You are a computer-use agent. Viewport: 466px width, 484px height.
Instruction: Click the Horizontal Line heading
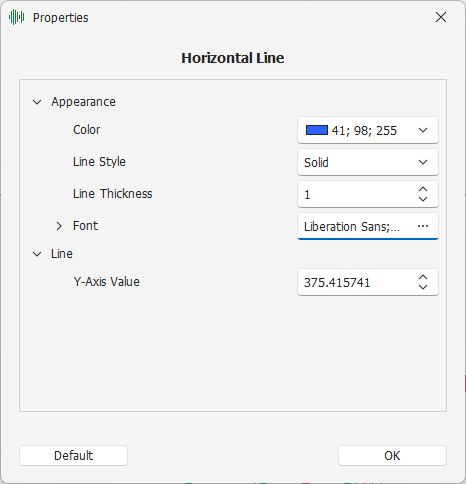pyautogui.click(x=233, y=58)
